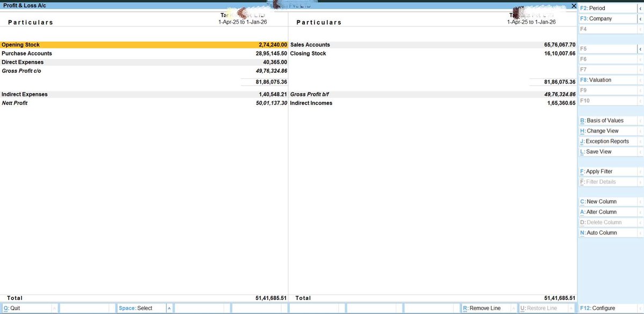Click Direct Expenses amount 40,365.00
Viewport: 644px width, 314px height.
(x=275, y=62)
